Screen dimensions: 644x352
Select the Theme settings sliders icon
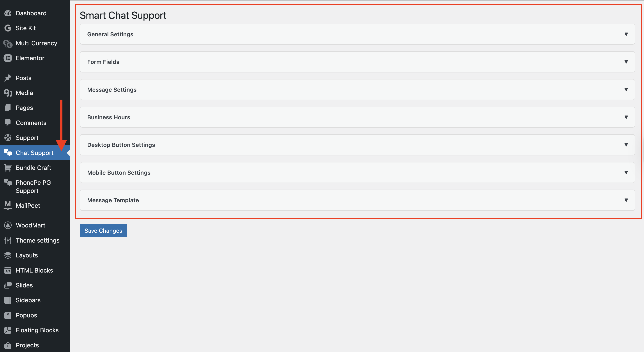(x=8, y=240)
